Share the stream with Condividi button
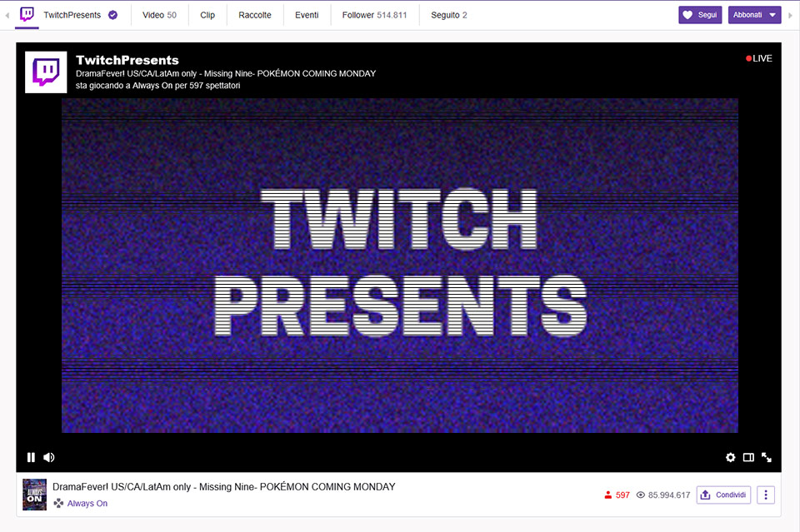 [723, 495]
